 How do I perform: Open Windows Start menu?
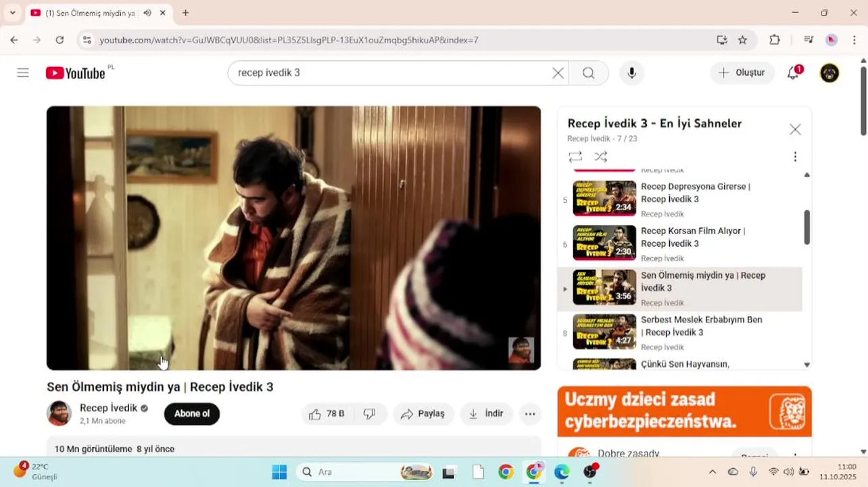pyautogui.click(x=279, y=472)
